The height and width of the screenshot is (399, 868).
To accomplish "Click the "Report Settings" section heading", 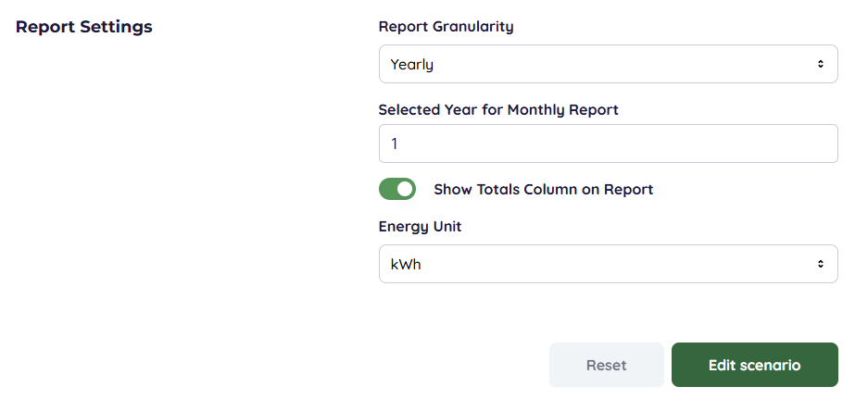I will pos(84,27).
